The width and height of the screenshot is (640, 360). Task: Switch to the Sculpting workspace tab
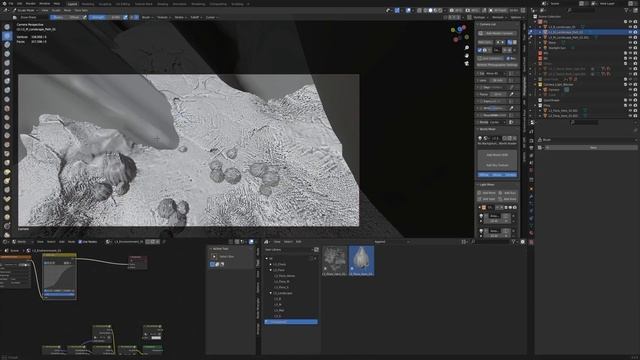click(x=105, y=4)
